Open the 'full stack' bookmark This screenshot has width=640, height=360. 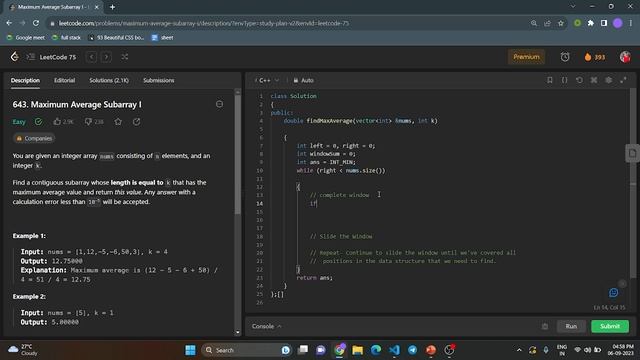[x=67, y=38]
